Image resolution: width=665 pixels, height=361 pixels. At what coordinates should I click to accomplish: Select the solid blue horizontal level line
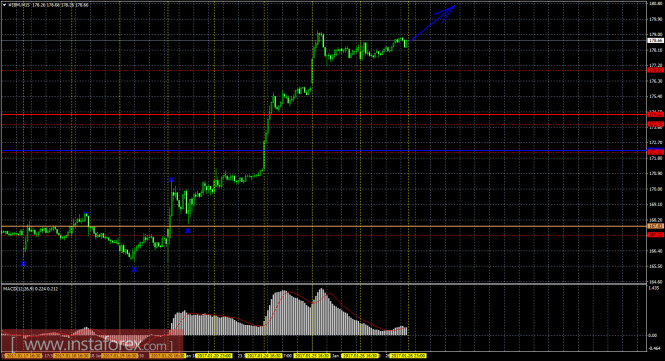pos(324,151)
